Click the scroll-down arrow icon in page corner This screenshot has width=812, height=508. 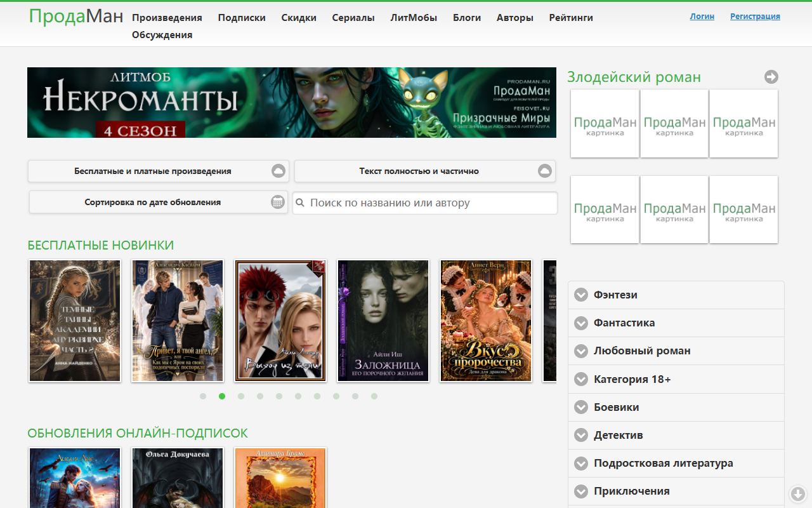(x=797, y=493)
